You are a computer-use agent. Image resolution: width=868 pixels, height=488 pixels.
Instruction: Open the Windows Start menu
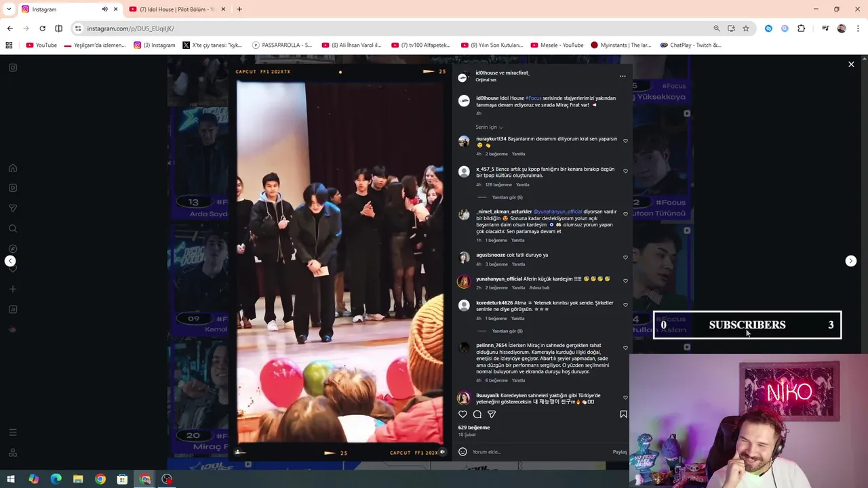[11, 479]
